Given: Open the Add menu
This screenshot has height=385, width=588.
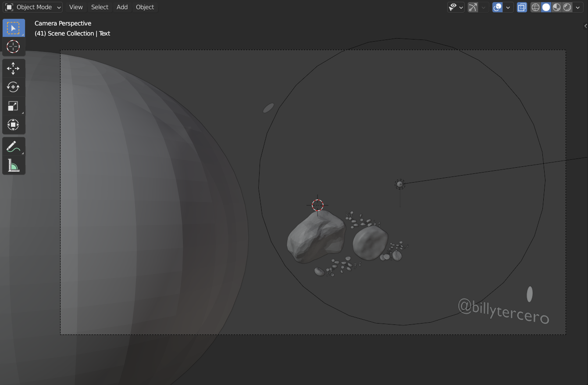Looking at the screenshot, I should coord(122,7).
